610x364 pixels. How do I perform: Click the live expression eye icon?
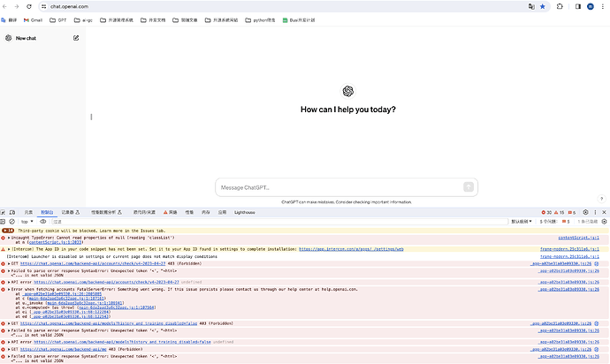pyautogui.click(x=42, y=222)
